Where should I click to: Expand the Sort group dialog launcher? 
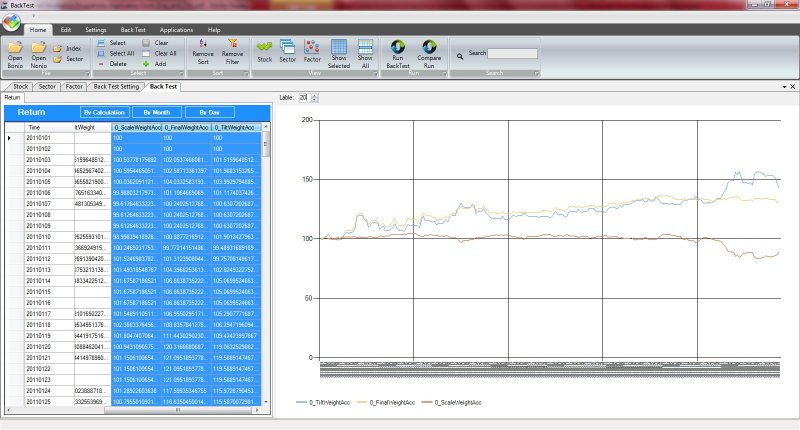[x=246, y=74]
